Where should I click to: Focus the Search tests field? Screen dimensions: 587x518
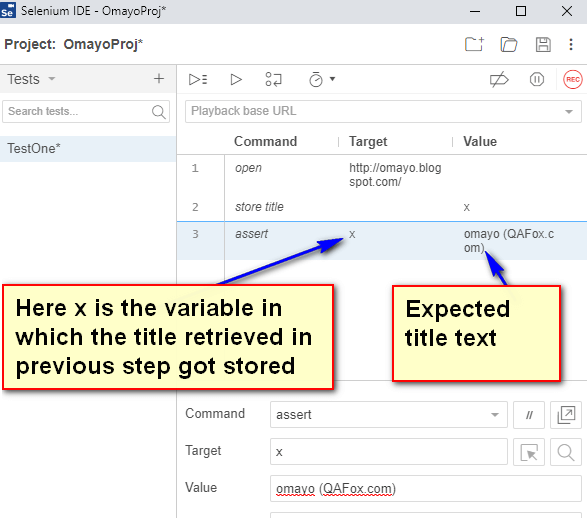(86, 112)
